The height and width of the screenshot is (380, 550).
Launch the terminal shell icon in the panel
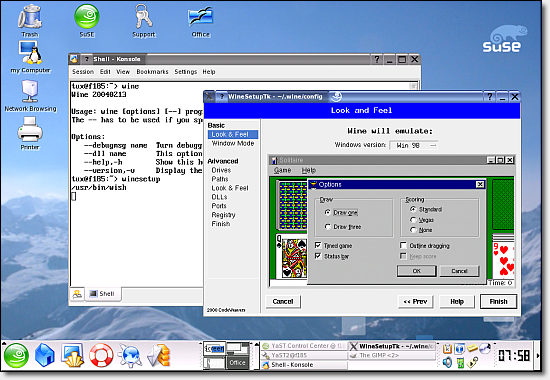[x=72, y=355]
